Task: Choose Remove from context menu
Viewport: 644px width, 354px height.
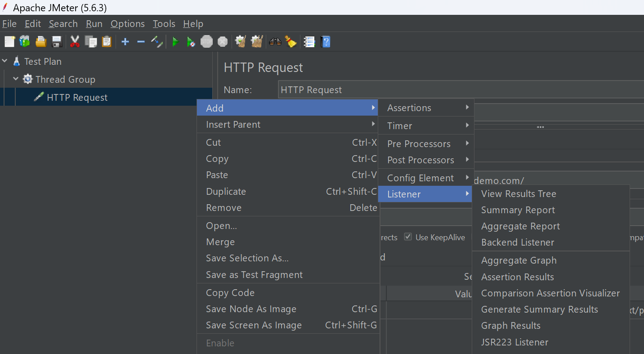Action: 288,208
